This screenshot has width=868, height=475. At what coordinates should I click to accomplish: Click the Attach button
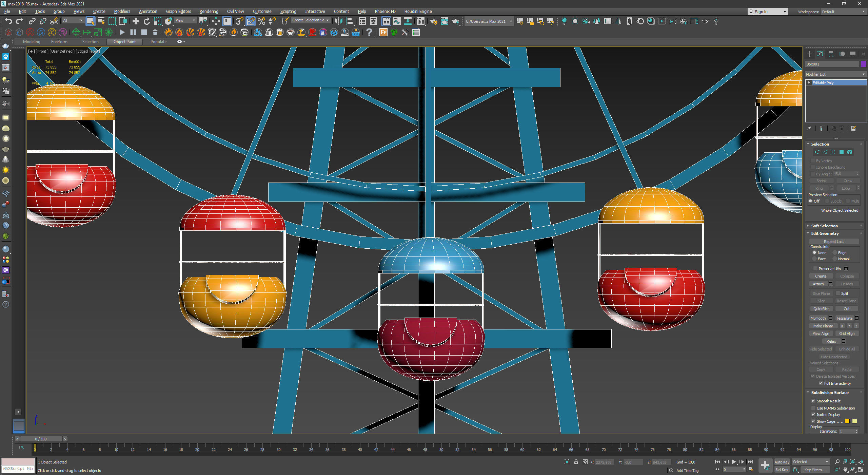(x=818, y=284)
